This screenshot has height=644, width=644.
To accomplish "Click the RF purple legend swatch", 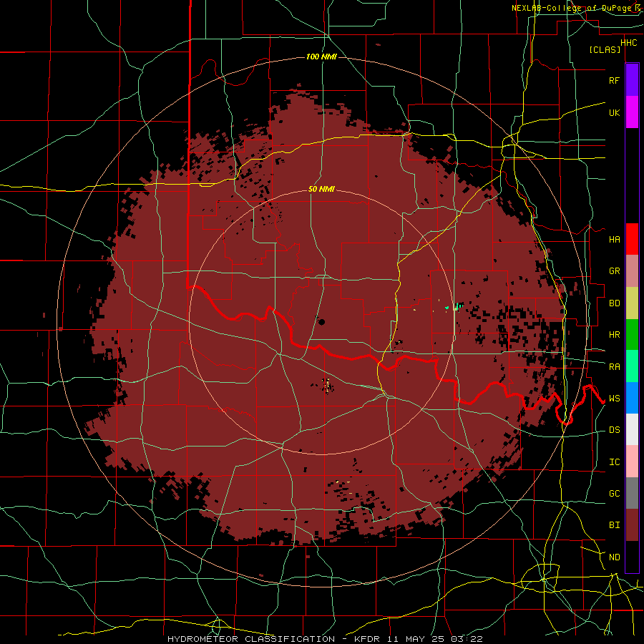I will pyautogui.click(x=632, y=80).
